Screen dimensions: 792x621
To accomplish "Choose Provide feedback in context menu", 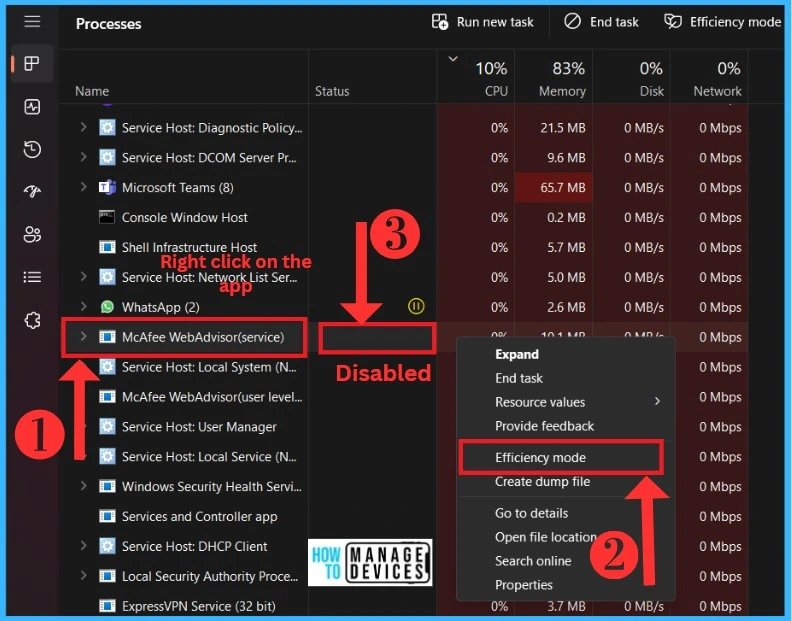I will click(544, 426).
